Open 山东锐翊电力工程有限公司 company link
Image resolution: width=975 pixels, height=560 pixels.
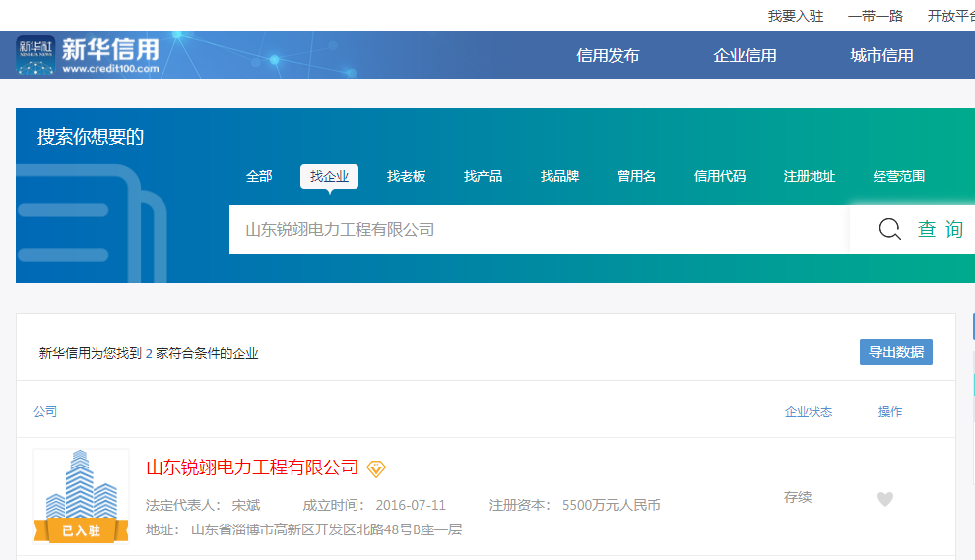252,467
